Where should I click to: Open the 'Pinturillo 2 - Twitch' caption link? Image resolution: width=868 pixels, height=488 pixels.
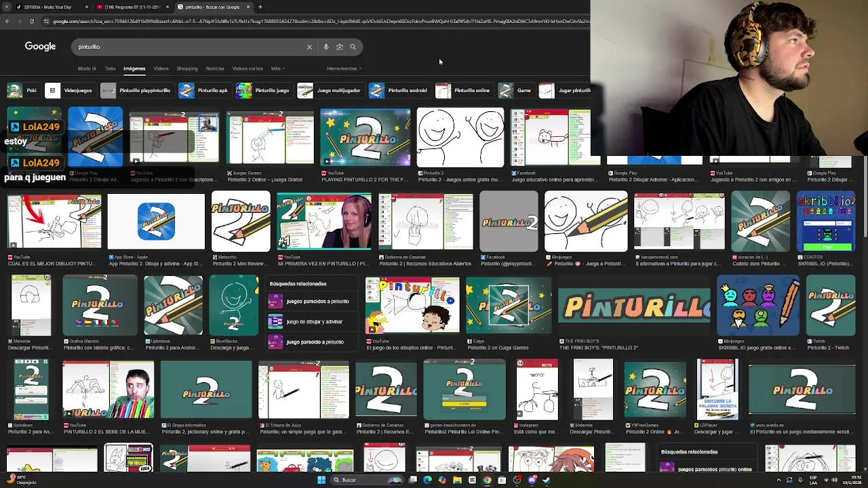point(828,348)
